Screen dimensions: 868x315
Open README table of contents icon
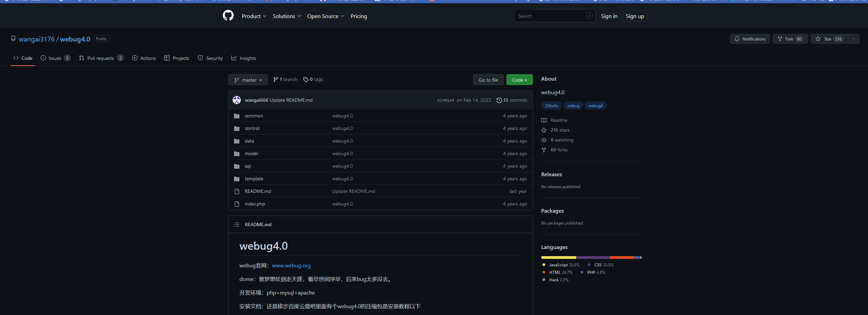pos(237,225)
